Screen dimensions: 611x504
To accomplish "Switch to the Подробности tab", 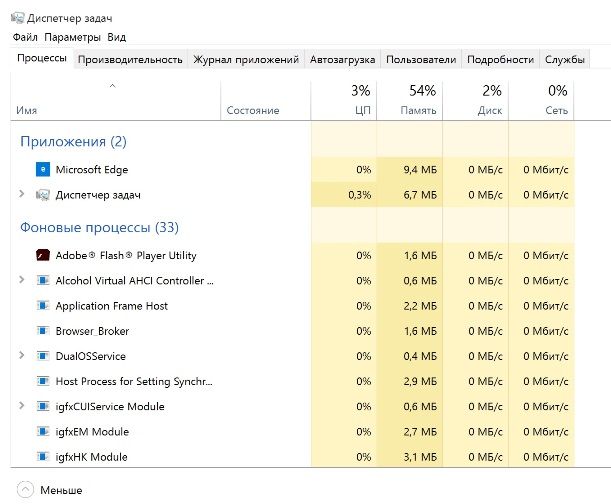I will [500, 59].
